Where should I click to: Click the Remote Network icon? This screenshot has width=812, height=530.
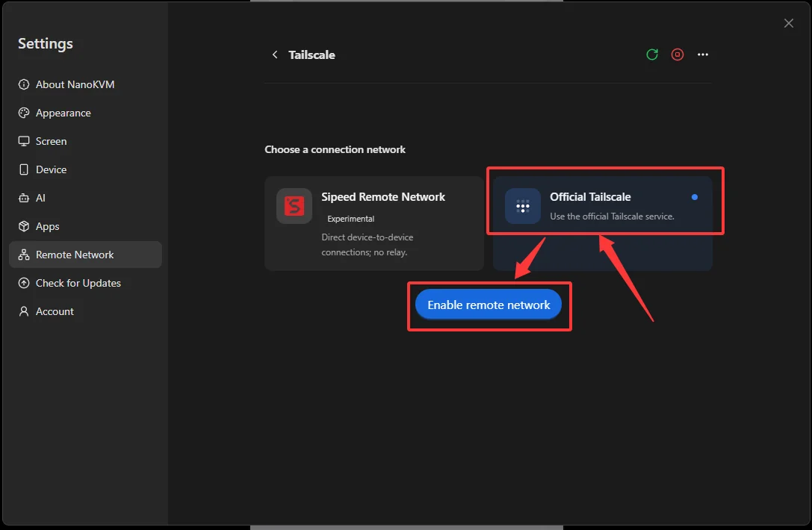pos(24,255)
